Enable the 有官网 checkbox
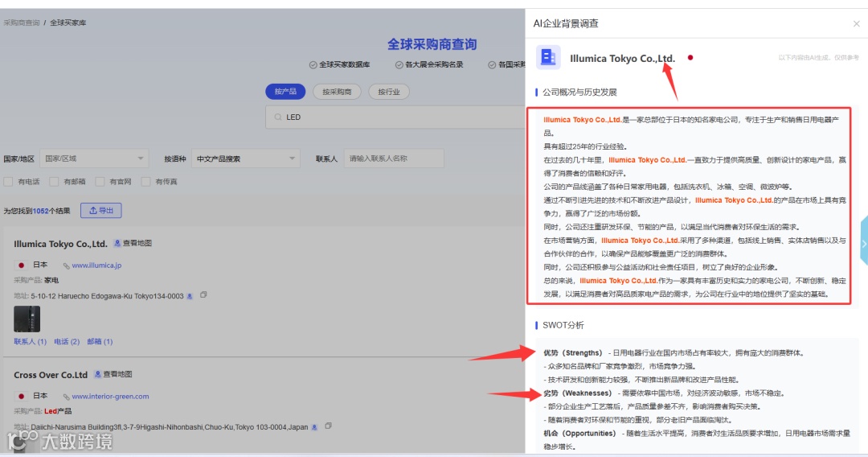868x457 pixels. (100, 182)
